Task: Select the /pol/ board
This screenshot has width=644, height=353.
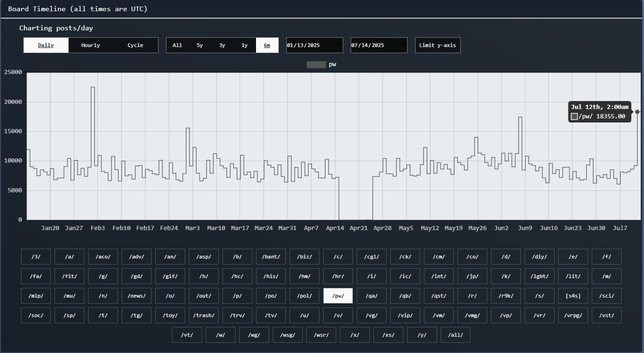Action: (305, 296)
